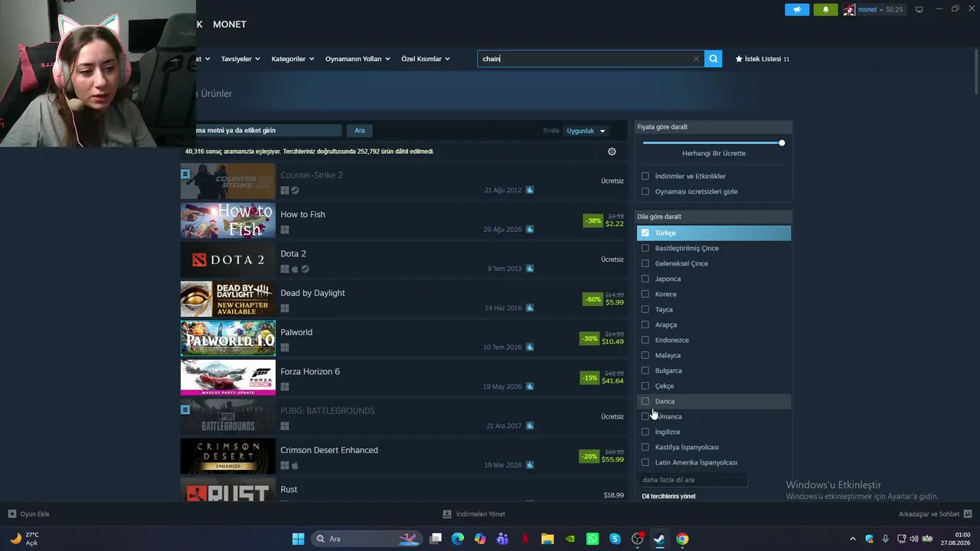Collapse the Dile göre daralt section
This screenshot has height=551, width=980.
click(714, 217)
